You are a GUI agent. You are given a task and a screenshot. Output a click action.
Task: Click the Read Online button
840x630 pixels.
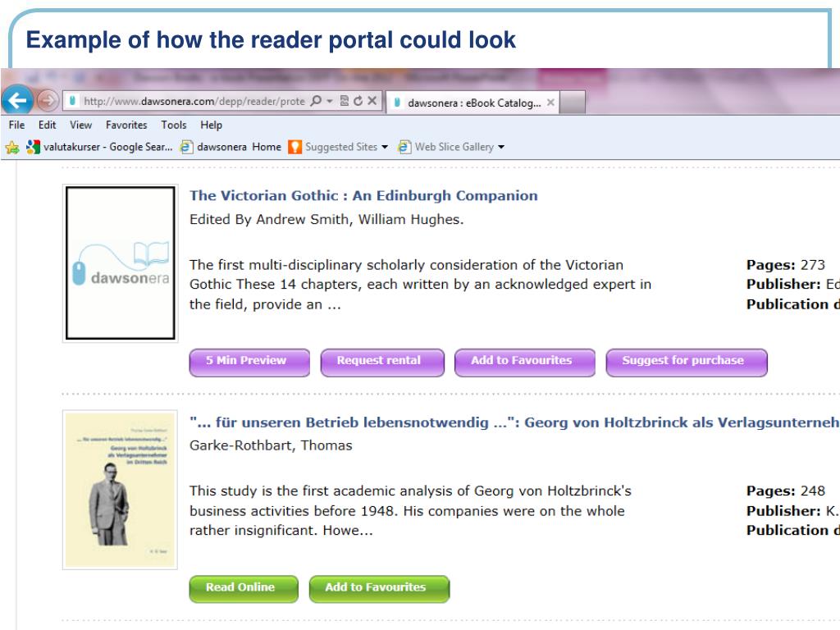tap(244, 589)
